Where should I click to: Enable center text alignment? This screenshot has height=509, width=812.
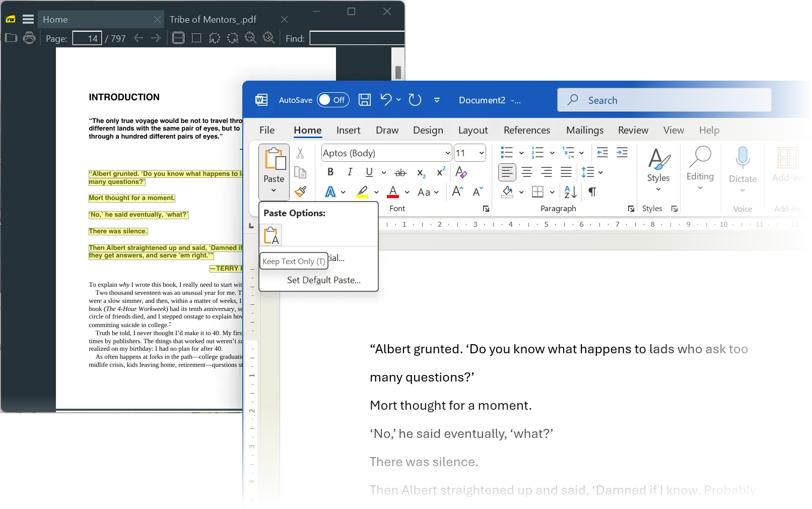[526, 172]
